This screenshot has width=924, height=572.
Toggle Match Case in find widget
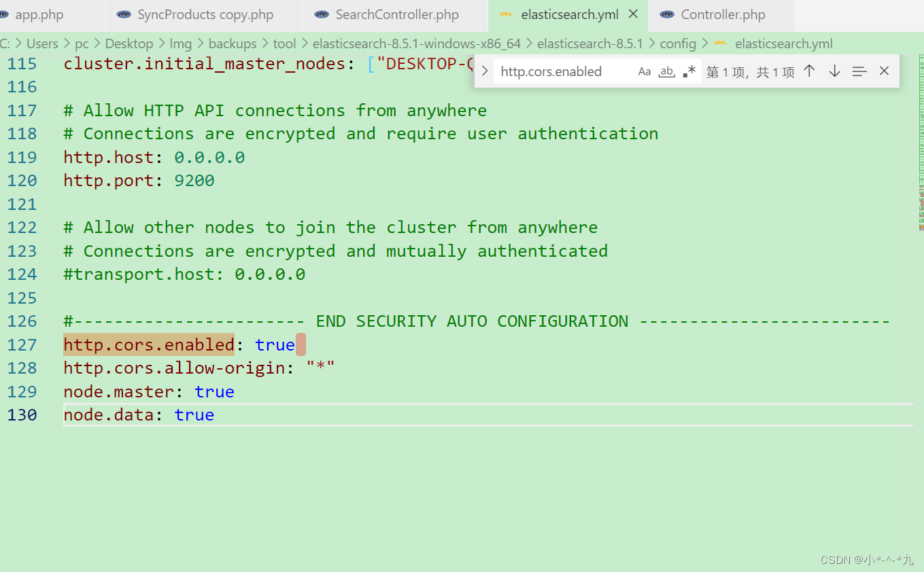645,71
